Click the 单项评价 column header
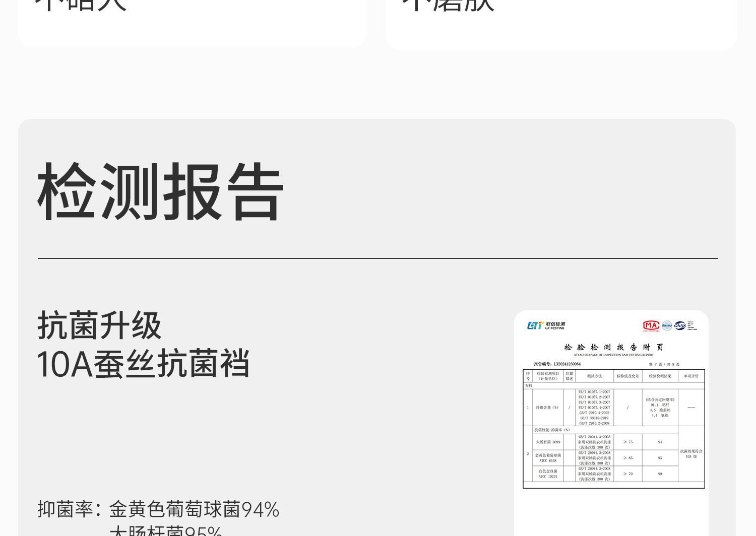This screenshot has height=536, width=756. tap(691, 376)
